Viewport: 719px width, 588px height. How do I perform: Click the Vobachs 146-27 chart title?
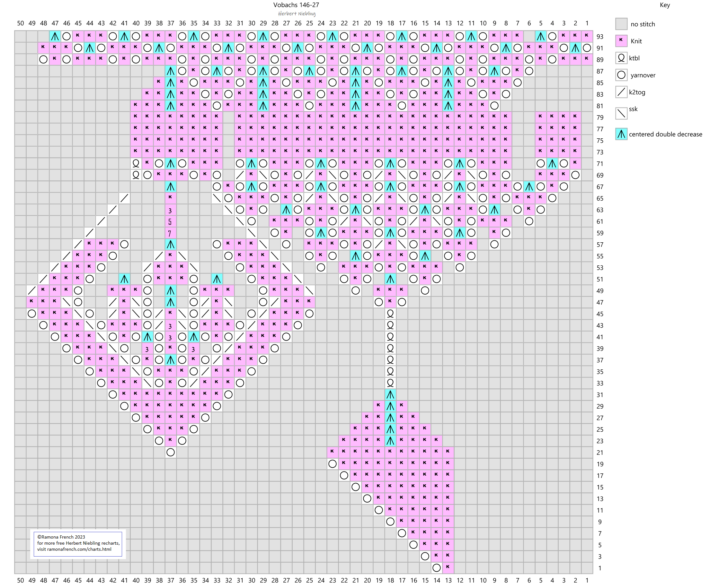point(296,5)
